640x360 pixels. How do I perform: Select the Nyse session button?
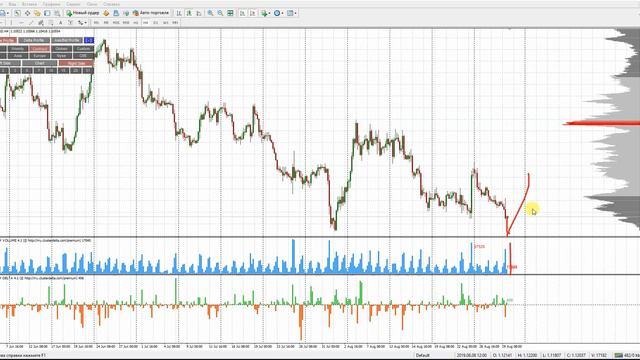click(62, 56)
